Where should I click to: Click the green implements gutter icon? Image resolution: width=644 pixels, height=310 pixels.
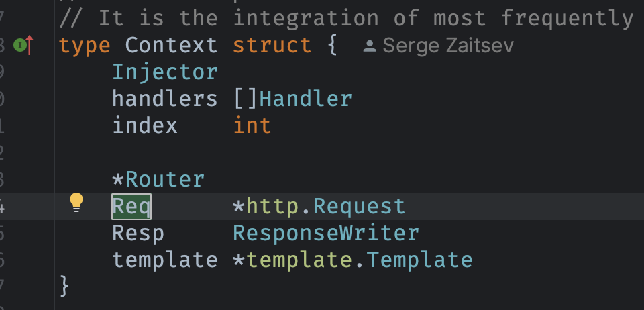(x=19, y=44)
